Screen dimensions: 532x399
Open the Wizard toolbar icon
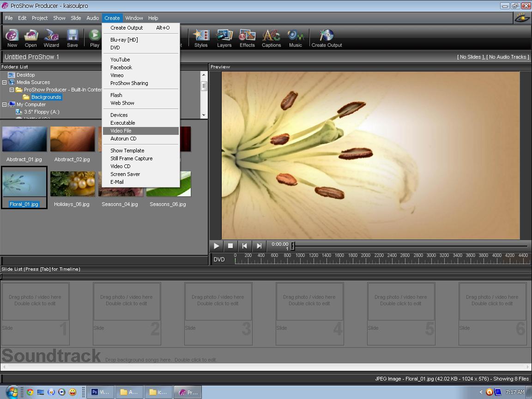pos(51,38)
